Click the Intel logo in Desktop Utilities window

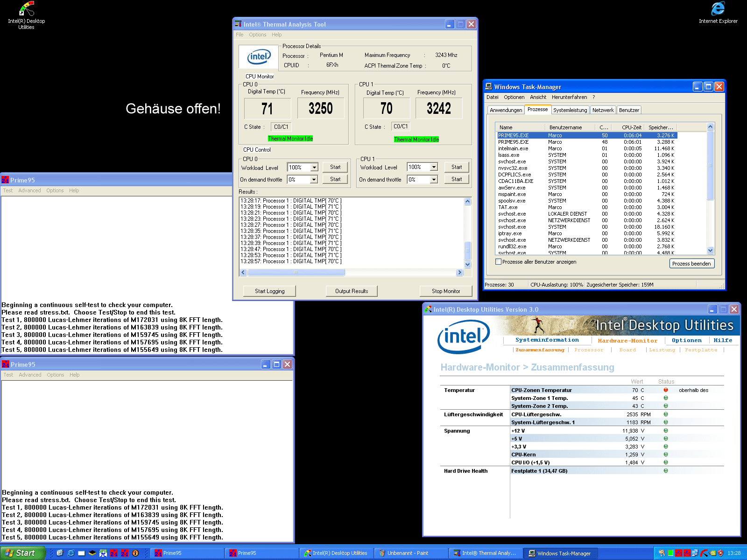[464, 336]
